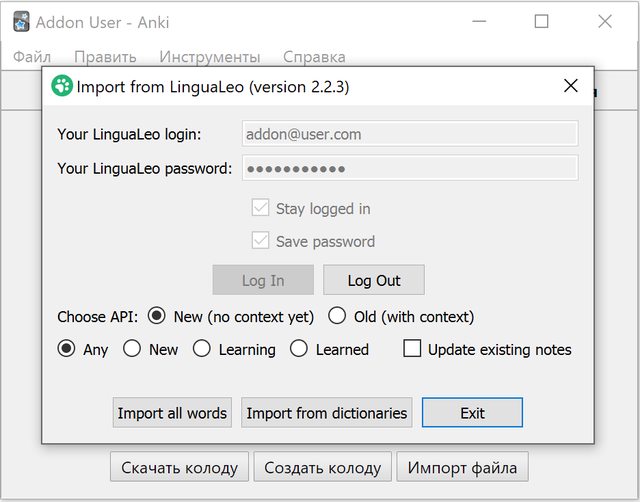Viewport: 640px width, 502px height.
Task: Click Import from dictionaries button
Action: pos(327,413)
